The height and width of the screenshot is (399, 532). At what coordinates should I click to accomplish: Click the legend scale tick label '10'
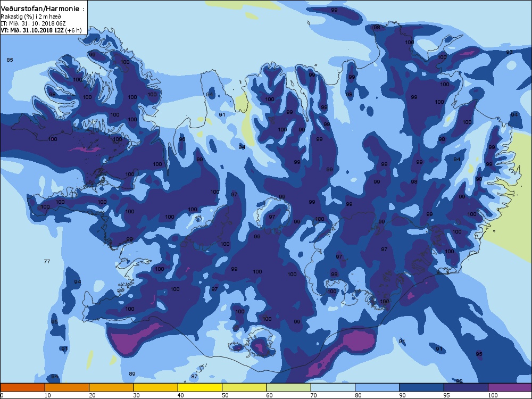pyautogui.click(x=47, y=395)
